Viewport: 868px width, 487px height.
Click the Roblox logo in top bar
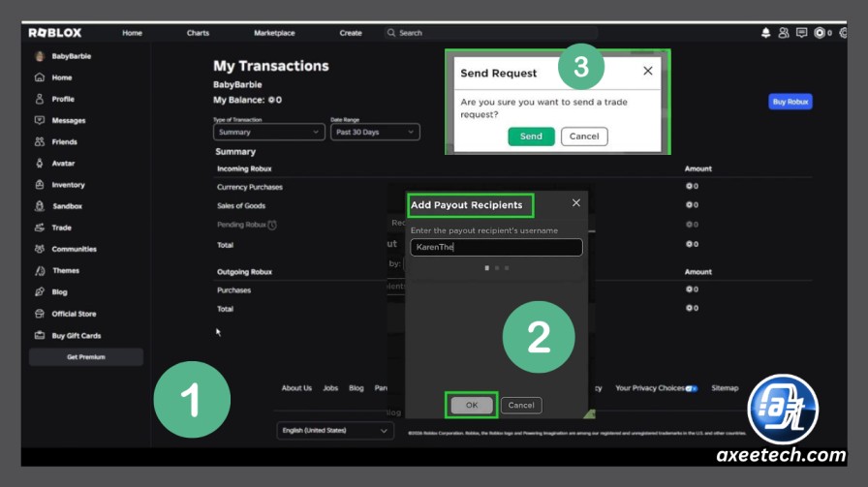(x=55, y=33)
